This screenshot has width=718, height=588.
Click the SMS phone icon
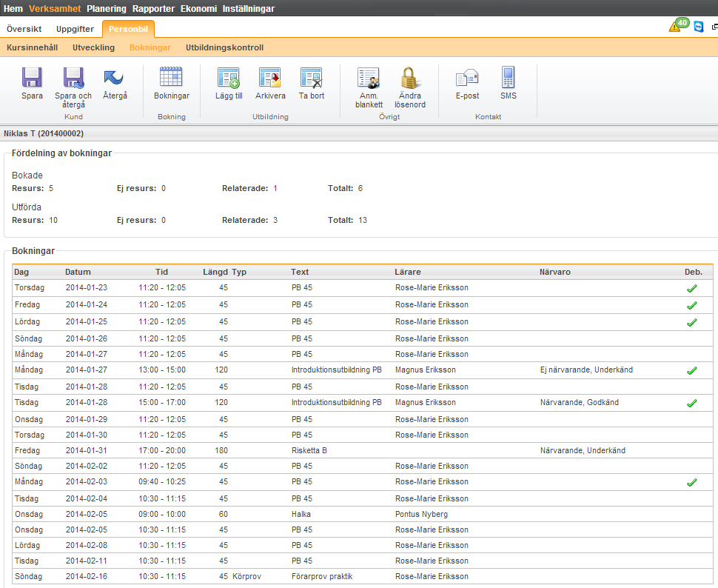click(509, 77)
